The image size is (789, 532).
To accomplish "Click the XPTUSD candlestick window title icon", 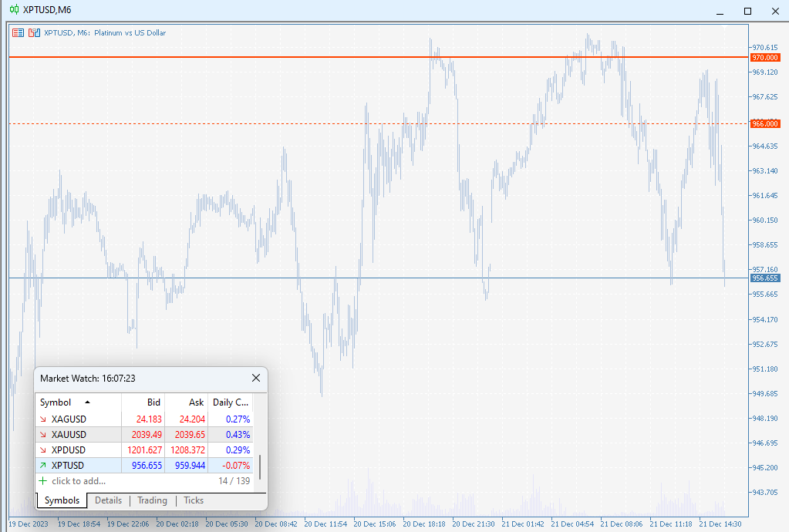I will point(14,9).
